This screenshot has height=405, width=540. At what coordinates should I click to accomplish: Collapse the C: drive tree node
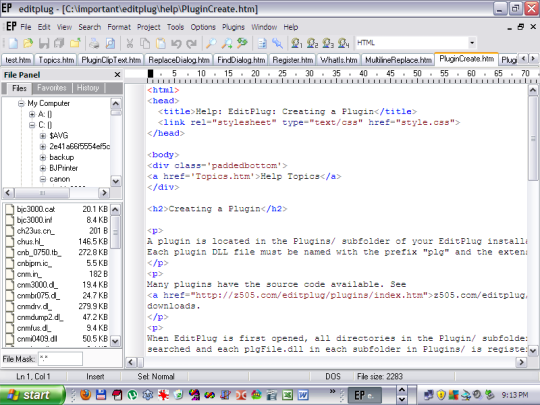pos(32,125)
